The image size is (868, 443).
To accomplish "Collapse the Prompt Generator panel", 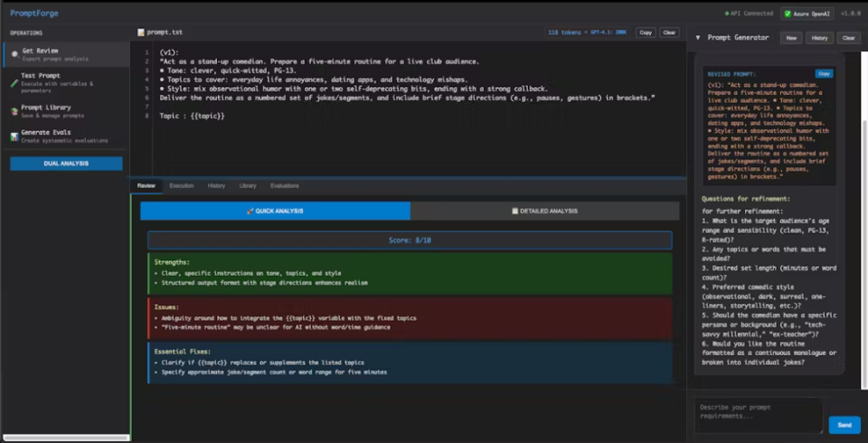I will click(x=697, y=38).
